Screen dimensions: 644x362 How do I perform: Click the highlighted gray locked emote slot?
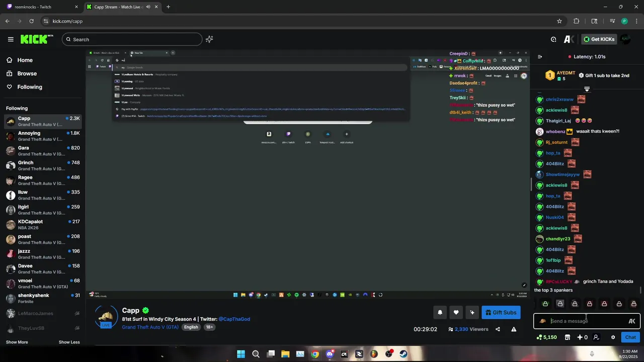point(560,304)
